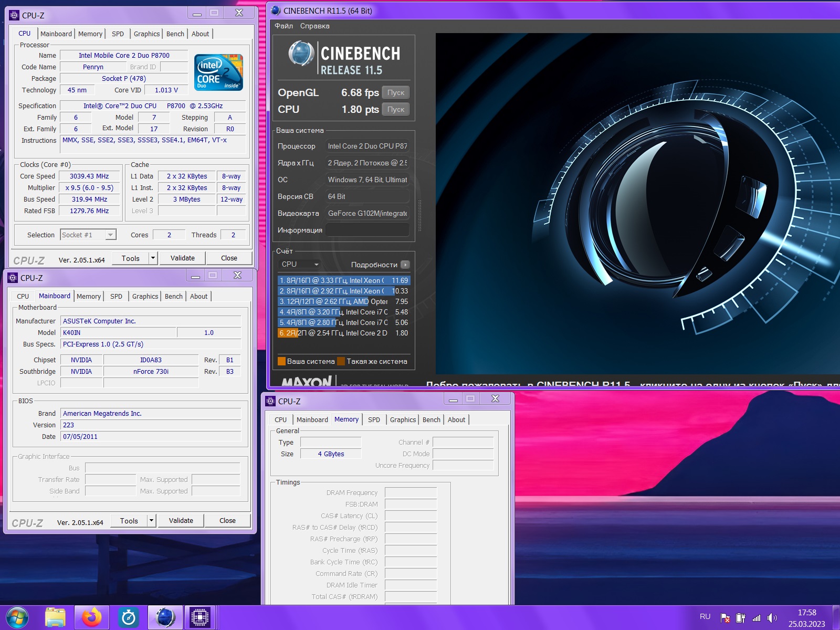
Task: Select ranking row 2 Intel Xeon 10.33
Action: (x=343, y=291)
